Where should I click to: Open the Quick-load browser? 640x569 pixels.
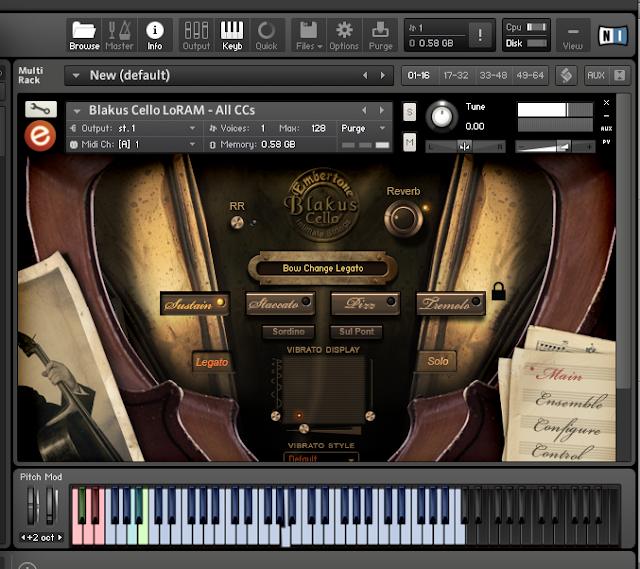[x=267, y=35]
